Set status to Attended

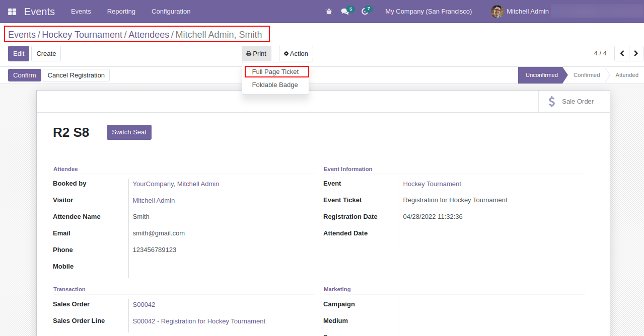(627, 75)
